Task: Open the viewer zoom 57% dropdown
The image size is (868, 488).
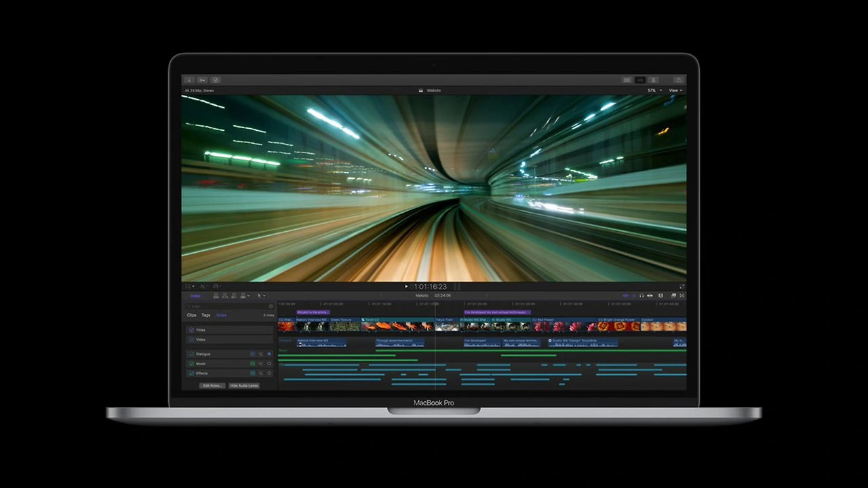Action: click(654, 90)
